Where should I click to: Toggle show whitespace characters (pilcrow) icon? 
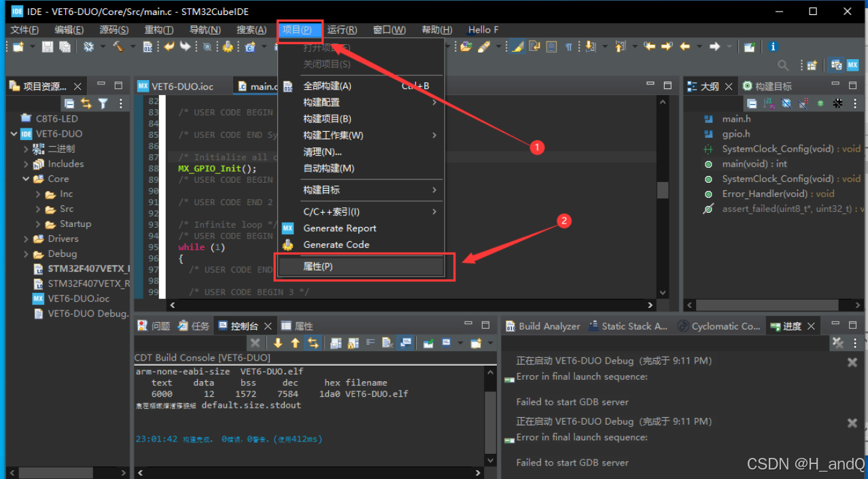568,47
